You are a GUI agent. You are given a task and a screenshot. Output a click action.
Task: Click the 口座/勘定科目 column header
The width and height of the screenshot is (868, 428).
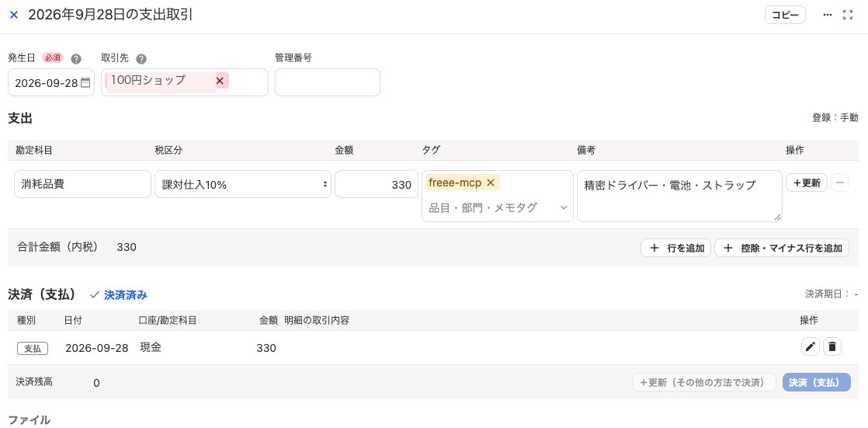click(167, 320)
